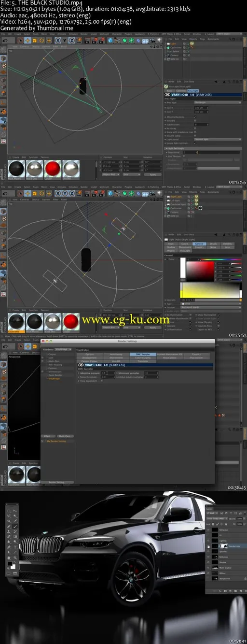
Task: Select red Caliper material in first frame
Action: pos(53,170)
